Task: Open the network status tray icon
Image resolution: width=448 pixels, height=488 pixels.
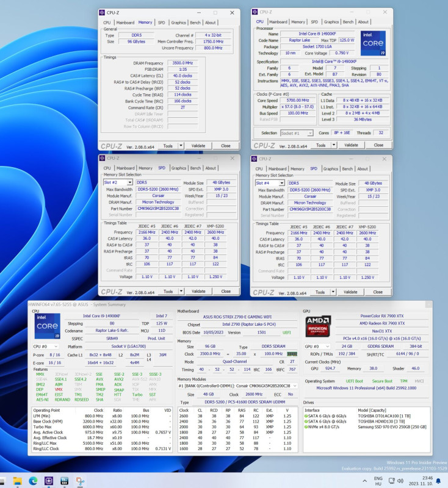Action: pos(392,481)
